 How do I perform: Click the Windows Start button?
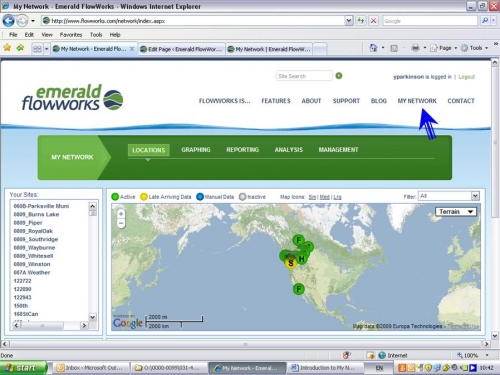pyautogui.click(x=23, y=368)
